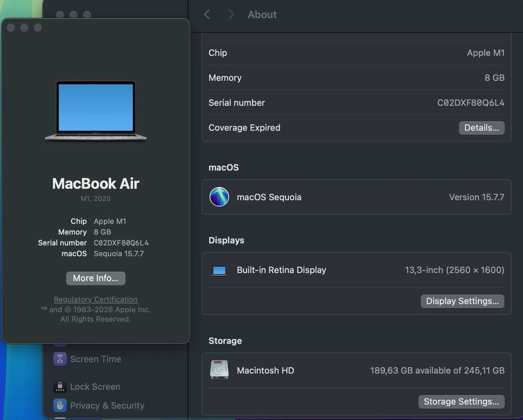Image resolution: width=523 pixels, height=420 pixels.
Task: Click More Info in About This Mac window
Action: [x=96, y=278]
